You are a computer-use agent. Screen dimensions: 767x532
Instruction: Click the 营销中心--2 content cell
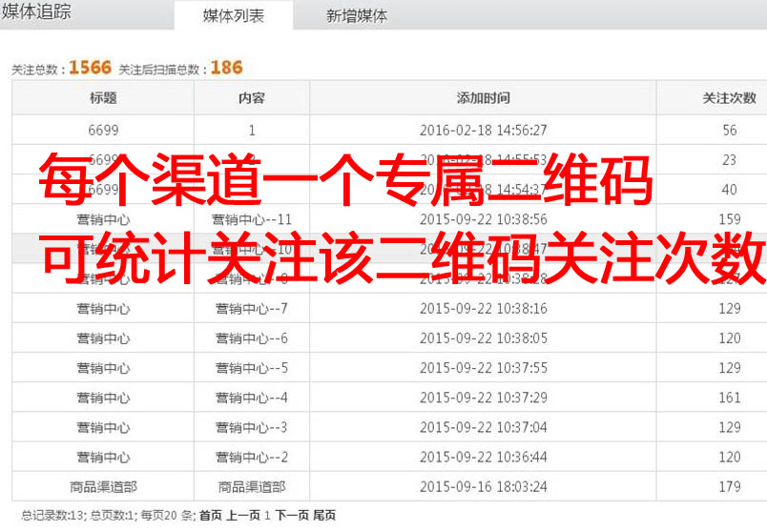tap(252, 457)
